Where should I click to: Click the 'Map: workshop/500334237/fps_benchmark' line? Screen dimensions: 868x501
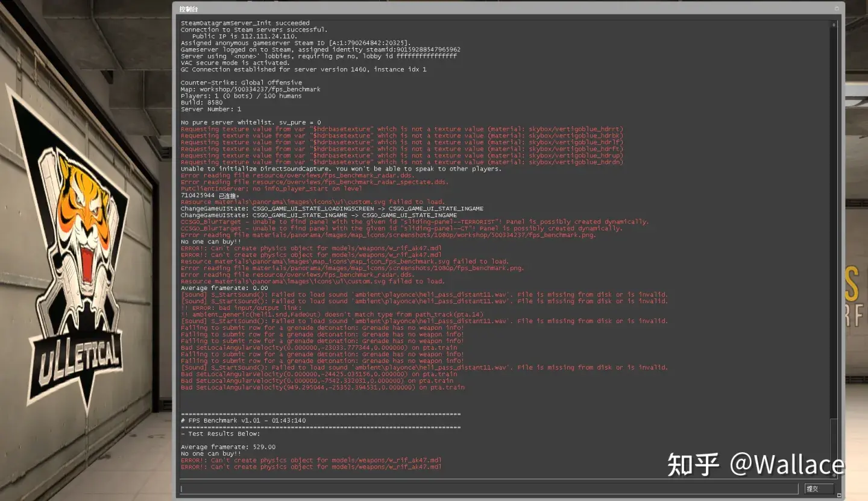pyautogui.click(x=251, y=89)
